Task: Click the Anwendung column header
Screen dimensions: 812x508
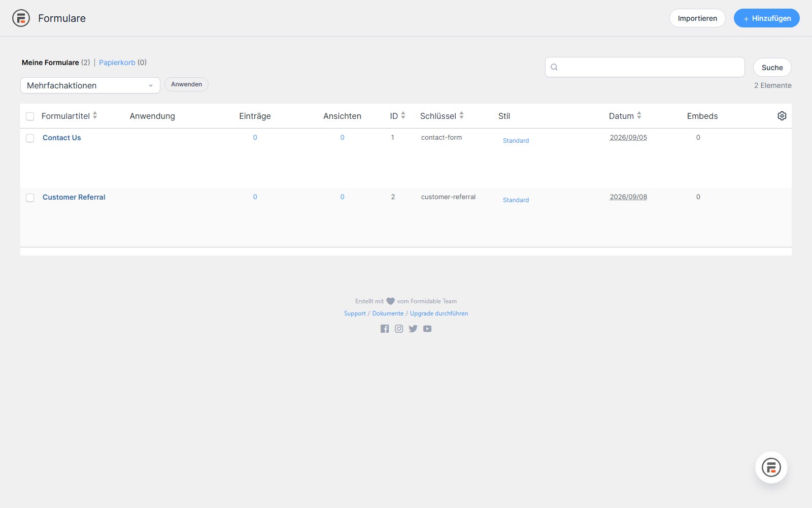Action: pos(152,116)
